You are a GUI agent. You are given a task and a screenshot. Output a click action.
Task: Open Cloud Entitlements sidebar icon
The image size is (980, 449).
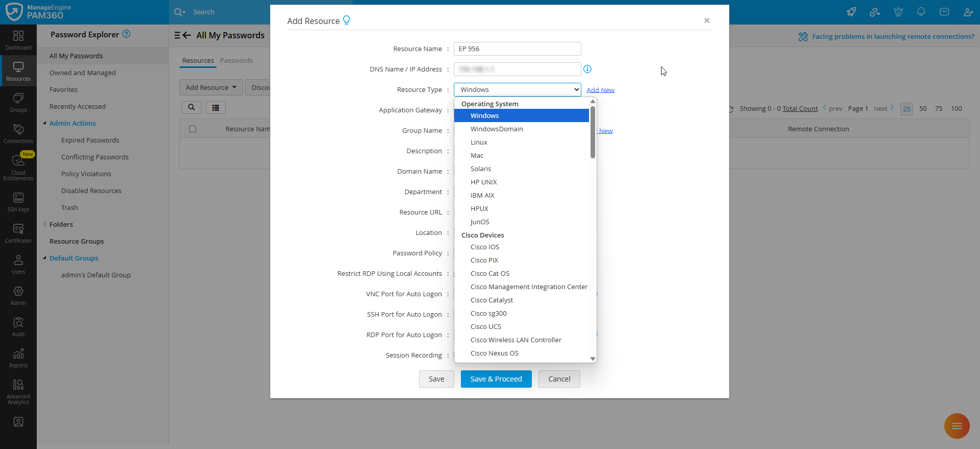pos(18,167)
